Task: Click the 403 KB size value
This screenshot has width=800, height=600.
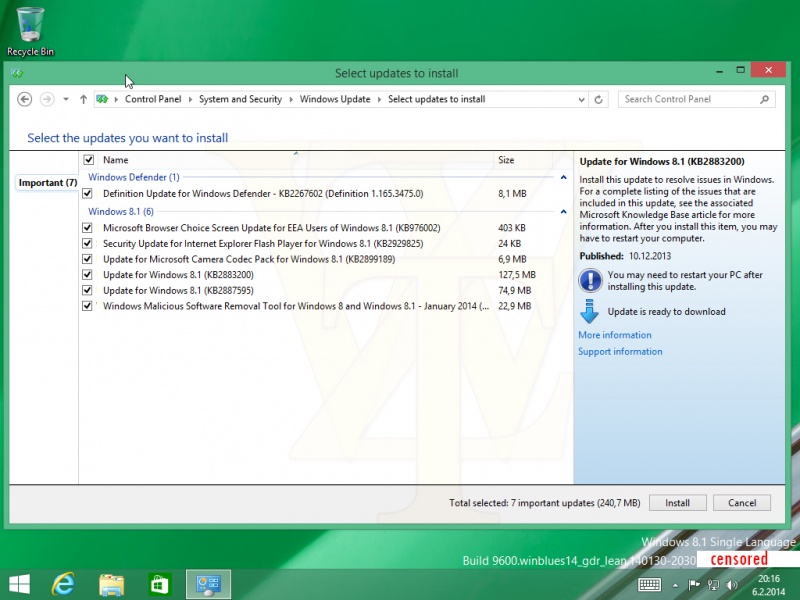Action: point(512,228)
